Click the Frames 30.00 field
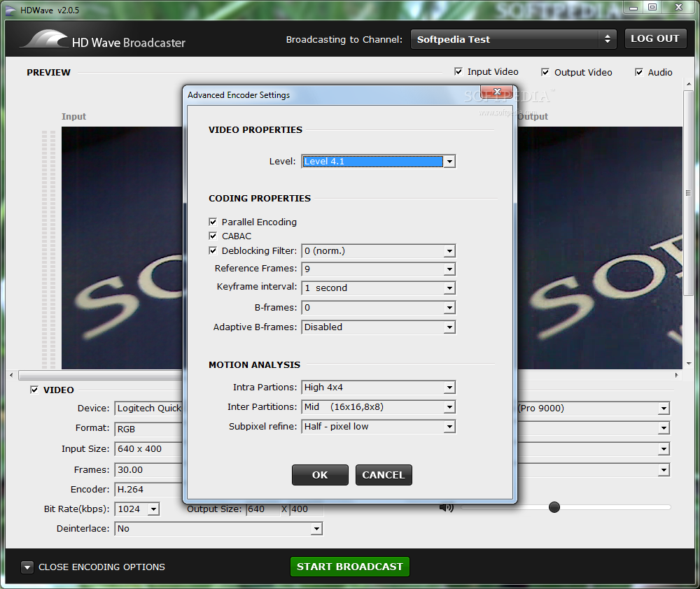The width and height of the screenshot is (700, 589). (148, 470)
